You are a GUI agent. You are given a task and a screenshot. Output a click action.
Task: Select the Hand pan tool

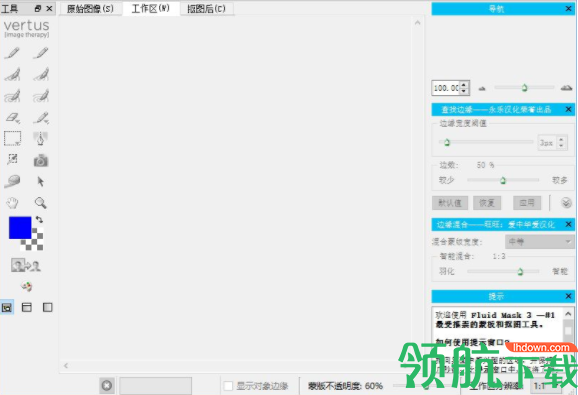[12, 203]
